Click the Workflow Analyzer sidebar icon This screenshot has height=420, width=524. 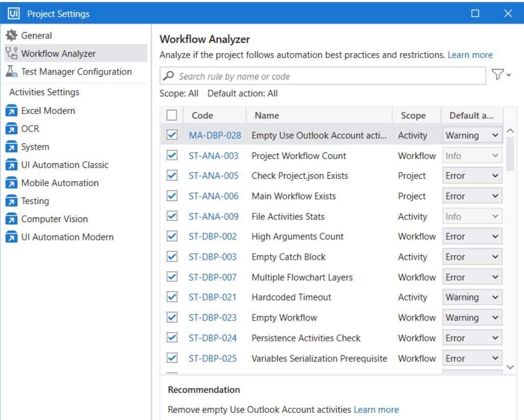(11, 54)
